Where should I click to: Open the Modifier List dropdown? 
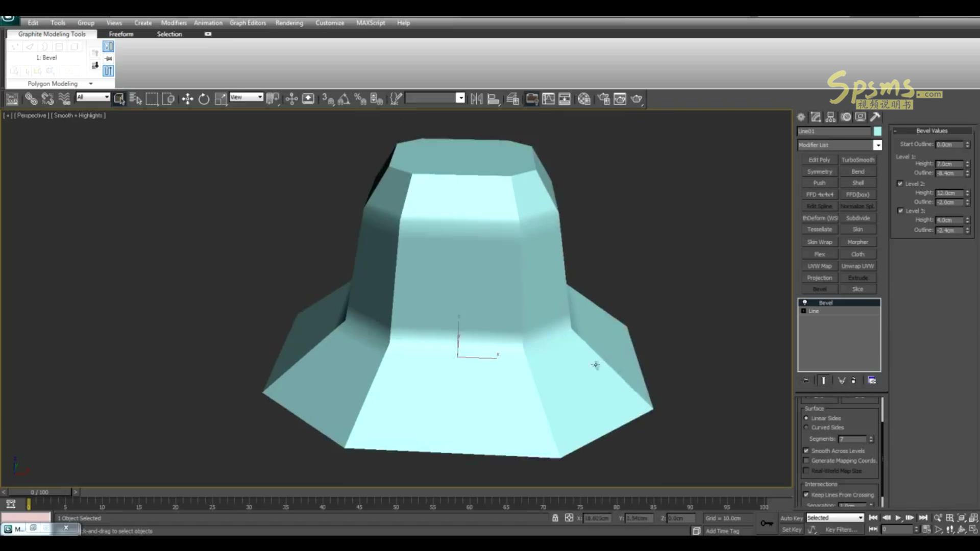tap(877, 145)
